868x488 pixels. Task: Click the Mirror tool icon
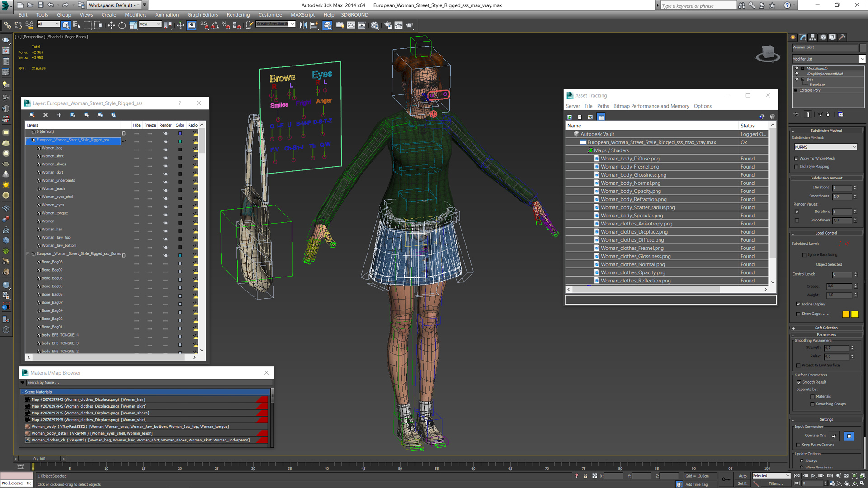point(303,25)
